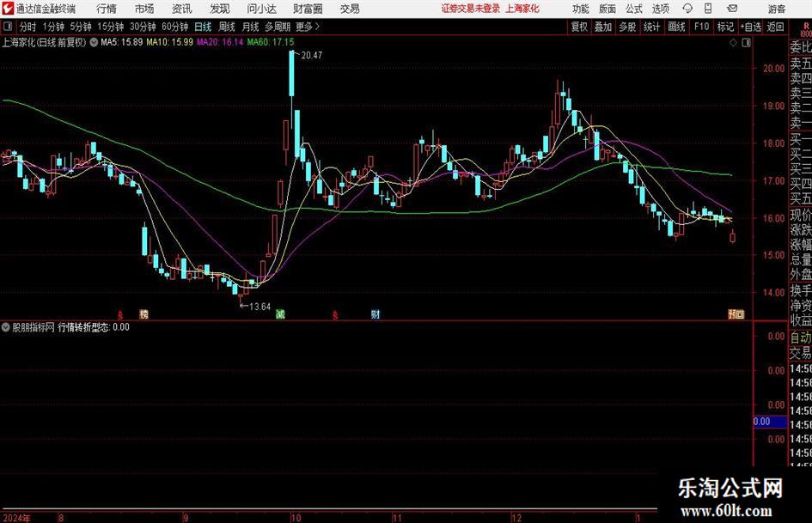Click the 标记 mark button
Viewport: 812px width, 523px height.
coord(725,27)
